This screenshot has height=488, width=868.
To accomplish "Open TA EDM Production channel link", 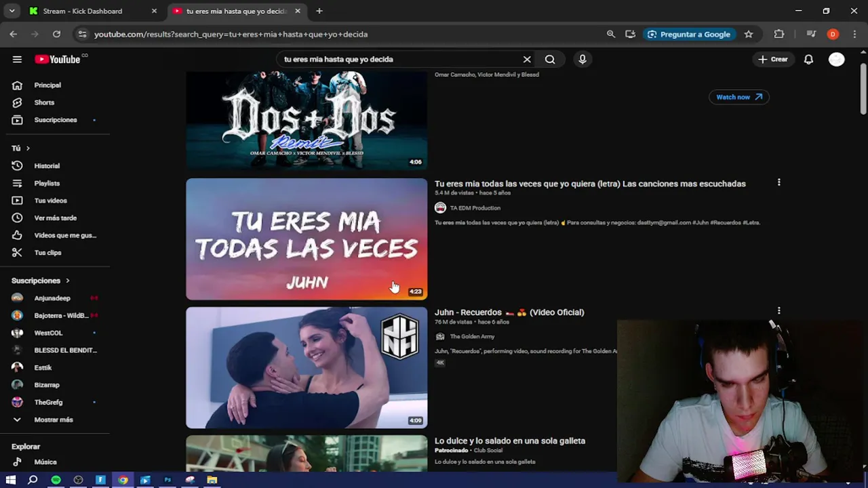I will click(x=475, y=208).
